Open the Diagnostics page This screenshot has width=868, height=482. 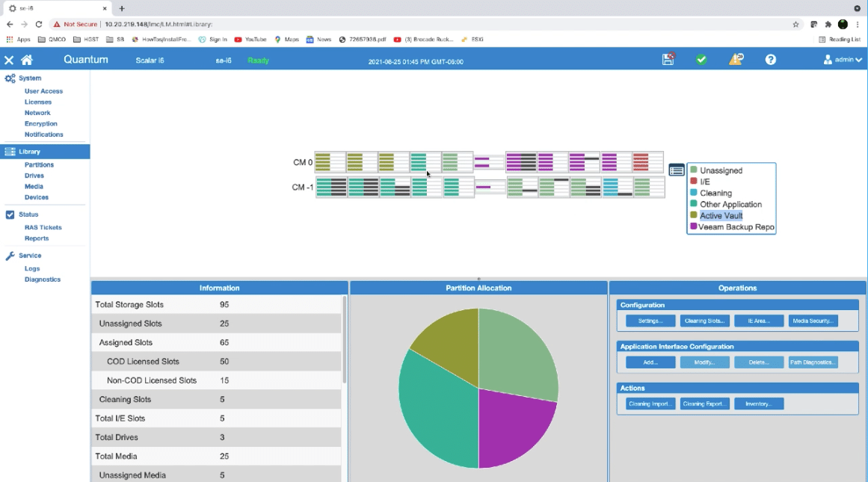pyautogui.click(x=42, y=279)
